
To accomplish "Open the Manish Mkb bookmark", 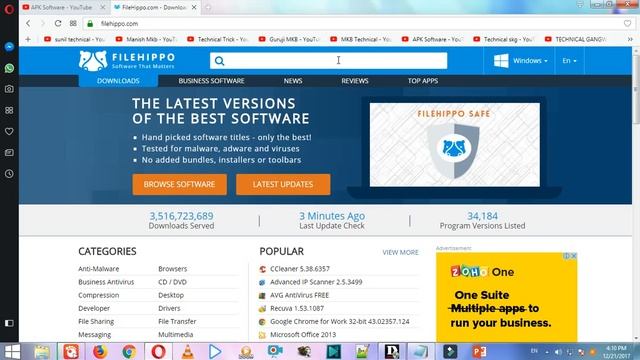I will point(146,39).
